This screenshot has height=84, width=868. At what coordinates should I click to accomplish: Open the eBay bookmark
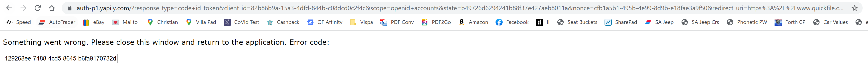point(93,22)
